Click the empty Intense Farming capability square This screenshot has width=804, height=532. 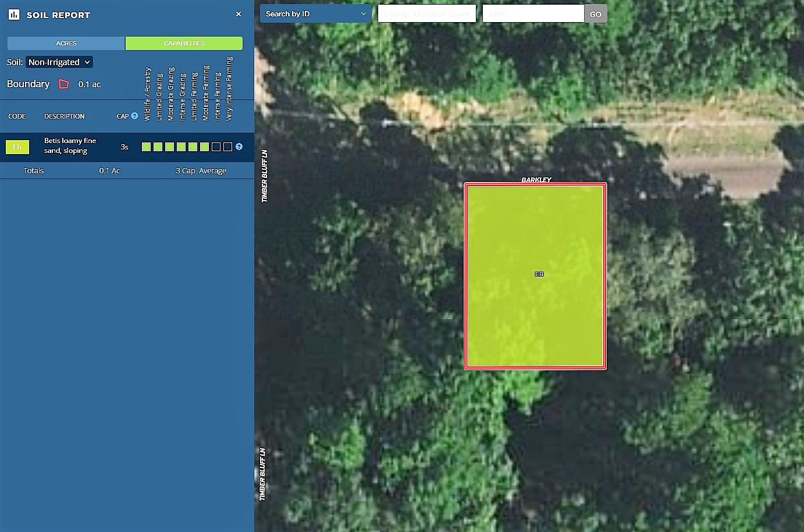[216, 147]
